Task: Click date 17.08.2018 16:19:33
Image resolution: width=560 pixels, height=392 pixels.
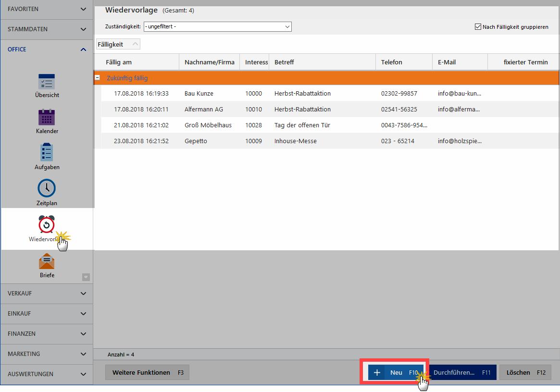Action: (141, 94)
